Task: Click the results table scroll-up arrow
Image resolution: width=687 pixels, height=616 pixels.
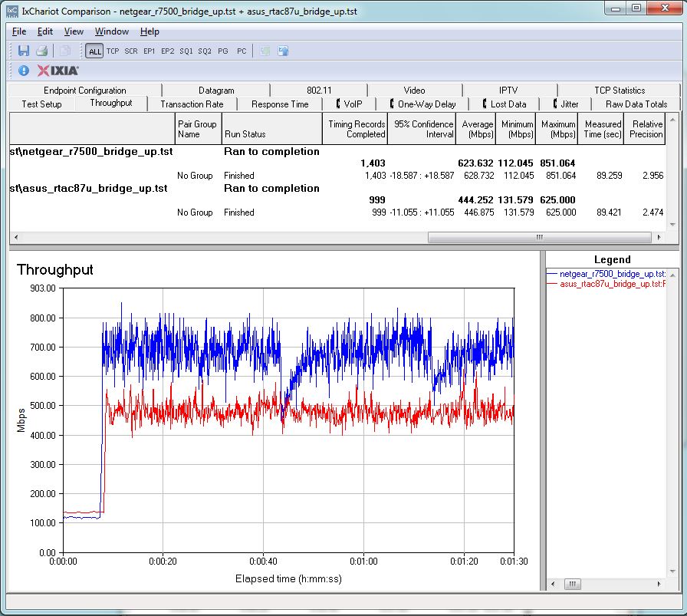Action: tap(672, 119)
